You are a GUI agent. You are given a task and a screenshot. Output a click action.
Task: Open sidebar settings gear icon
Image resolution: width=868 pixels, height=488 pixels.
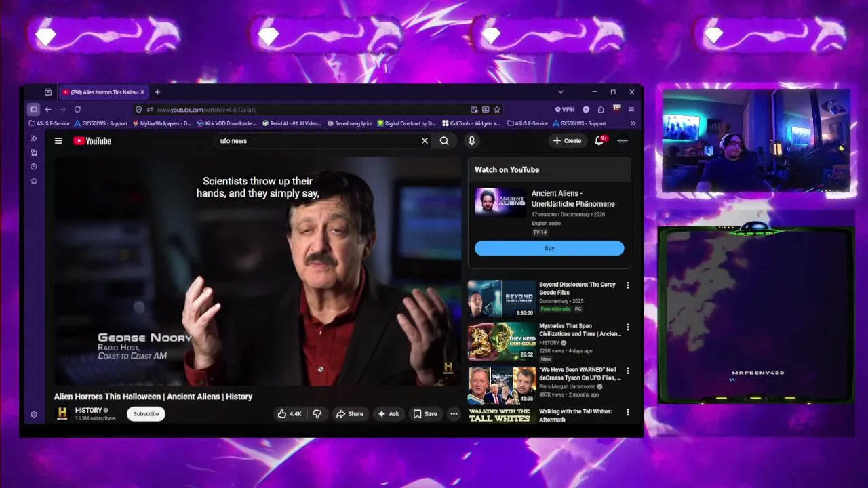34,414
